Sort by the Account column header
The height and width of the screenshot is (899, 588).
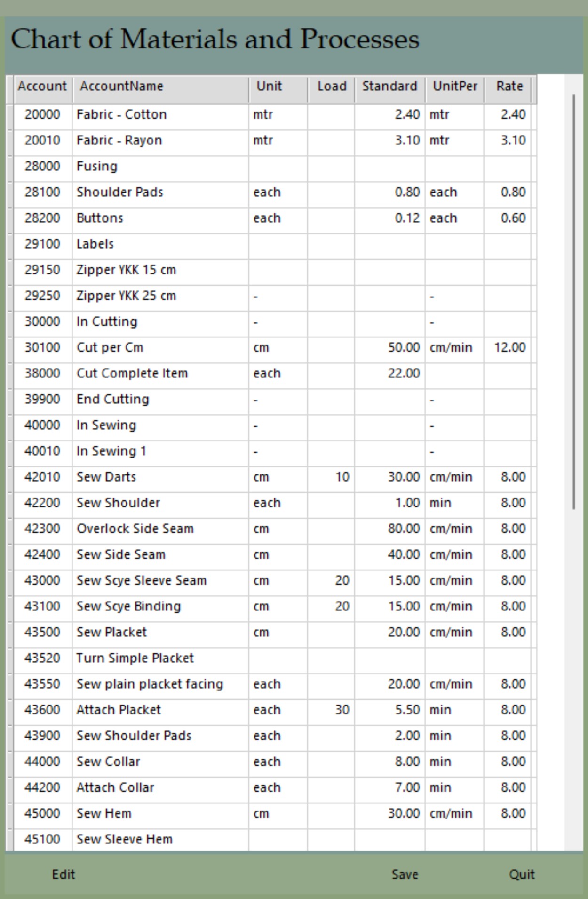click(42, 87)
